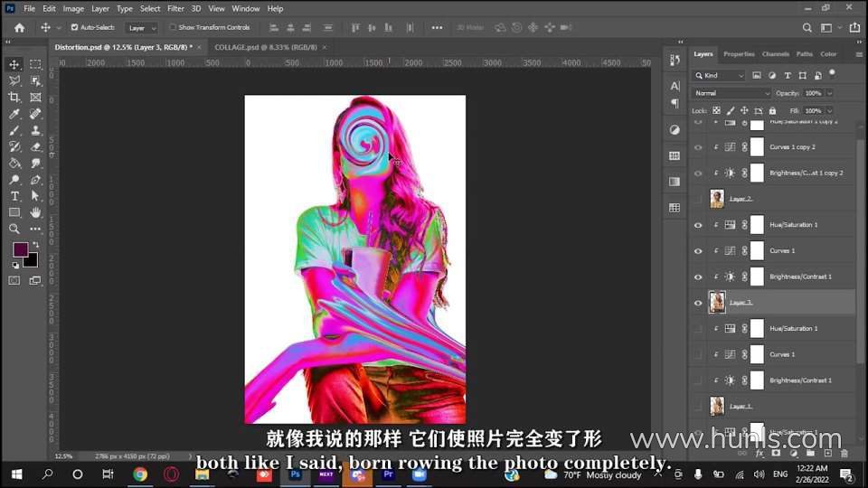Open the Paragraph panel icon
The width and height of the screenshot is (868, 488).
[675, 103]
